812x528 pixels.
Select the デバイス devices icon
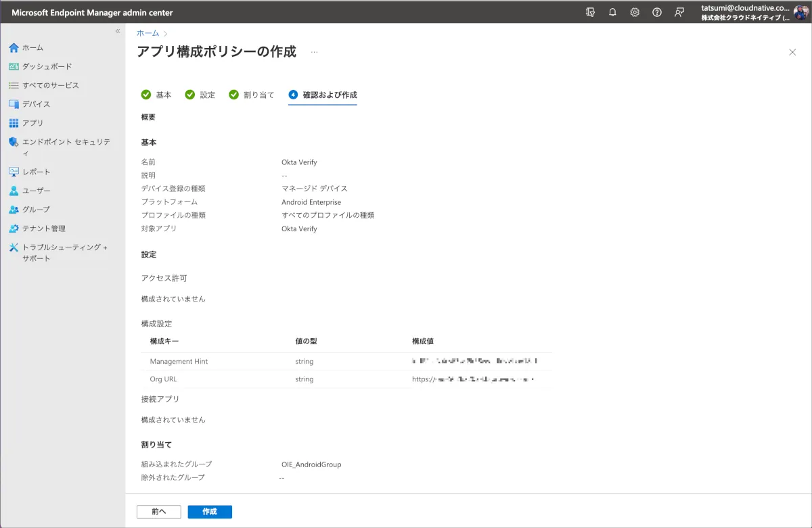14,104
